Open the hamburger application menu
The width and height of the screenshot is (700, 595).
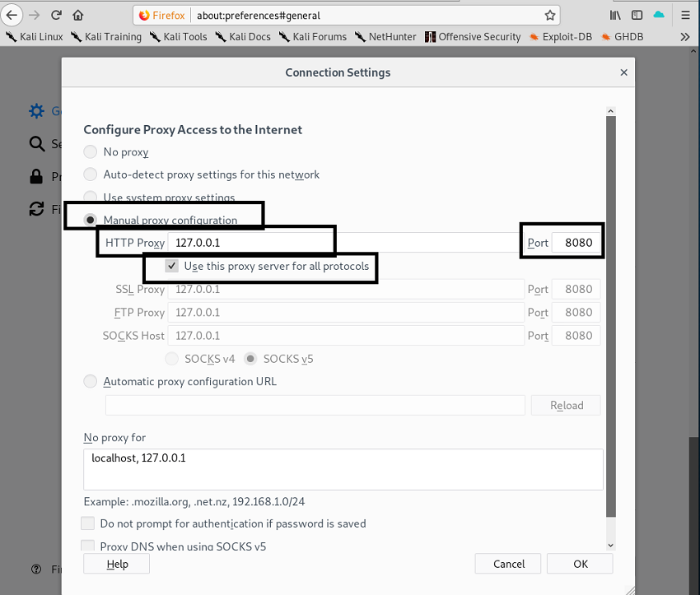[686, 15]
